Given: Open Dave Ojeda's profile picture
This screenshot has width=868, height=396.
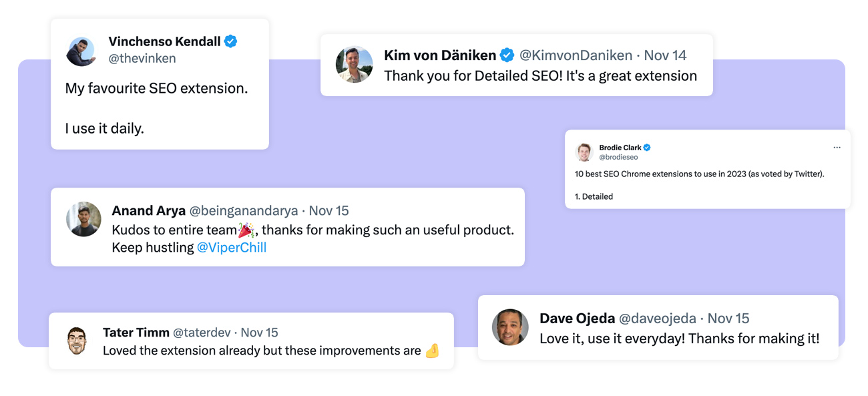Looking at the screenshot, I should coord(510,327).
